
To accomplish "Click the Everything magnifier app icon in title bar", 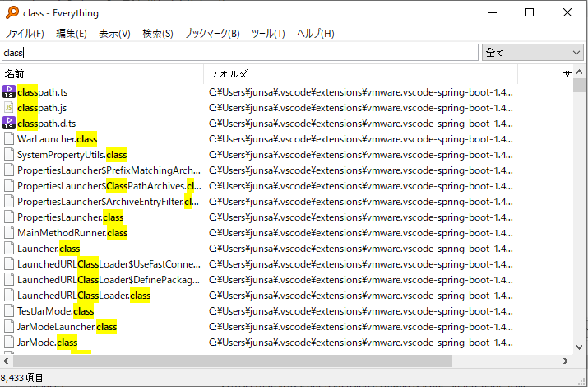I will [12, 12].
